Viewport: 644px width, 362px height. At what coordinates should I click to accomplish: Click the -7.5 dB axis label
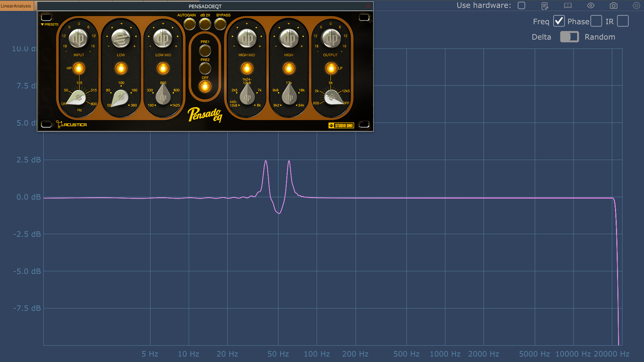(x=27, y=308)
